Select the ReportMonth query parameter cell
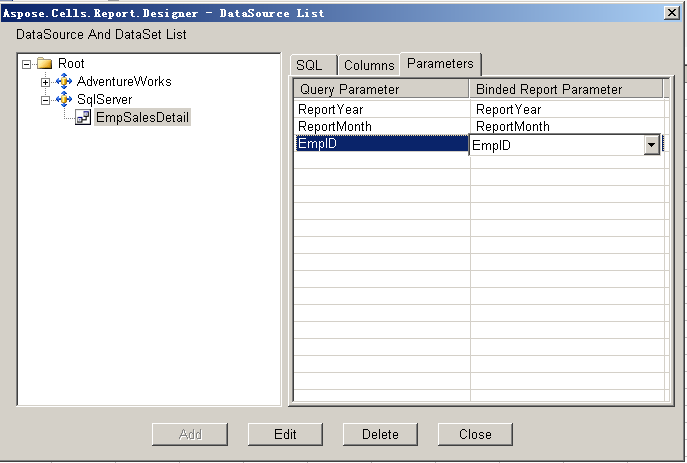The height and width of the screenshot is (463, 687). pyautogui.click(x=382, y=127)
